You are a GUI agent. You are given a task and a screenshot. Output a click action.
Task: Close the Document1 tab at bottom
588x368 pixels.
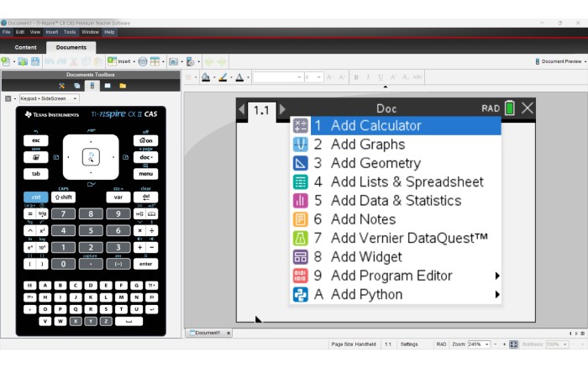(228, 333)
